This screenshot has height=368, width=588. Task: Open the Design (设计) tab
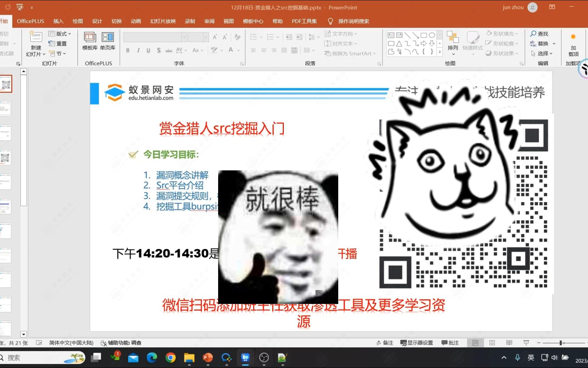pyautogui.click(x=97, y=21)
